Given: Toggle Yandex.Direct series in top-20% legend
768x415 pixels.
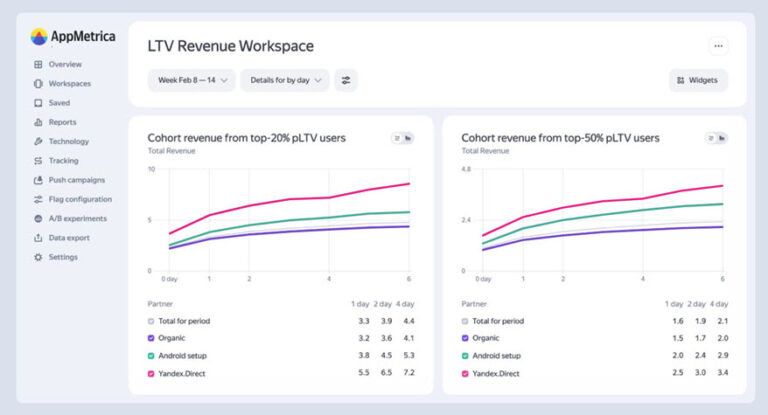Looking at the screenshot, I should click(x=151, y=372).
